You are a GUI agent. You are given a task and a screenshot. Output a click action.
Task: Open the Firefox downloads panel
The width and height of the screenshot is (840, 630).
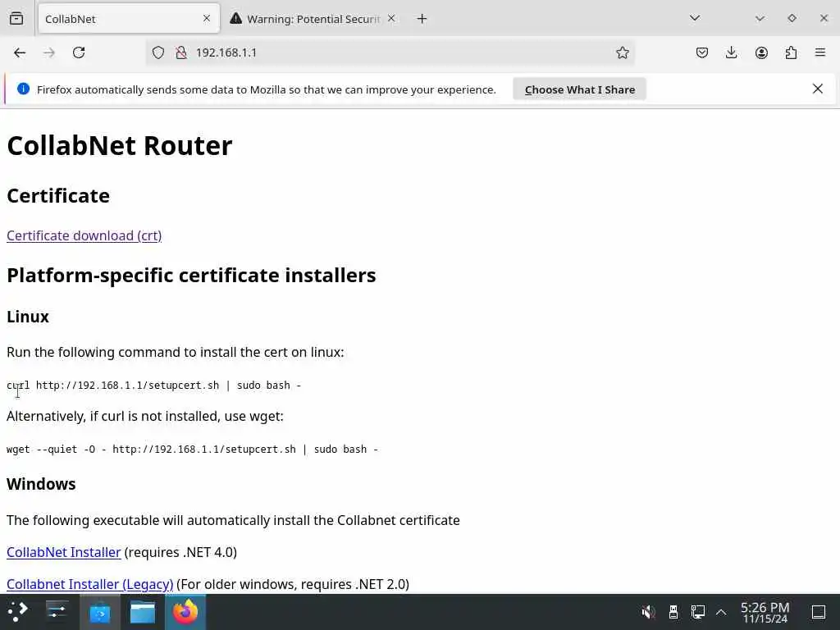tap(731, 52)
